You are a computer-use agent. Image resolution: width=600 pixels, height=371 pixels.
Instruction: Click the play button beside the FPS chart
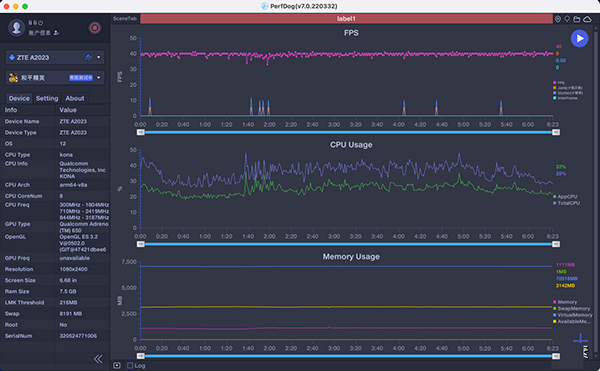pos(579,39)
